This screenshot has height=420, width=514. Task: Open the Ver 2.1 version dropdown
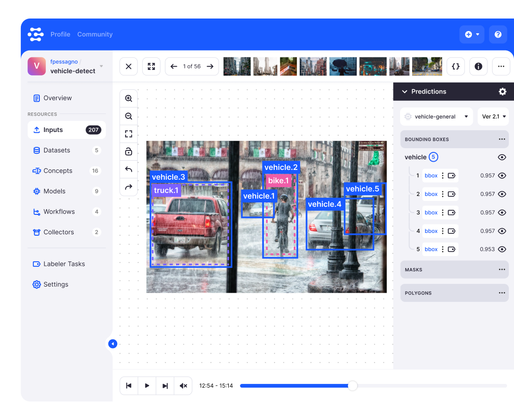pos(493,117)
